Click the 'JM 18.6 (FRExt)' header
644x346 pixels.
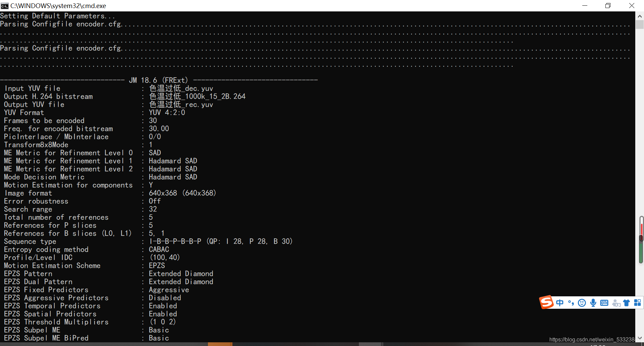tap(159, 80)
